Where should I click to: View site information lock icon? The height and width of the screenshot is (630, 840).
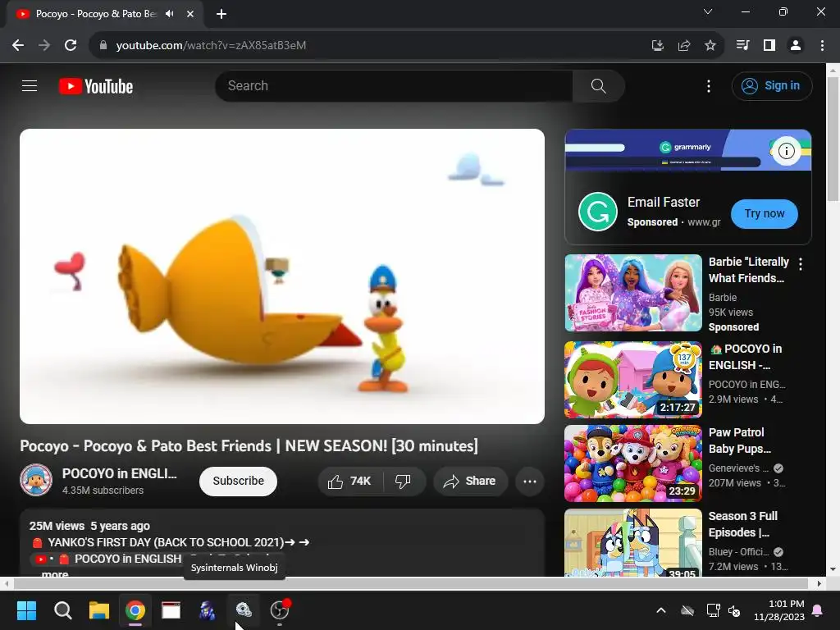click(x=103, y=46)
